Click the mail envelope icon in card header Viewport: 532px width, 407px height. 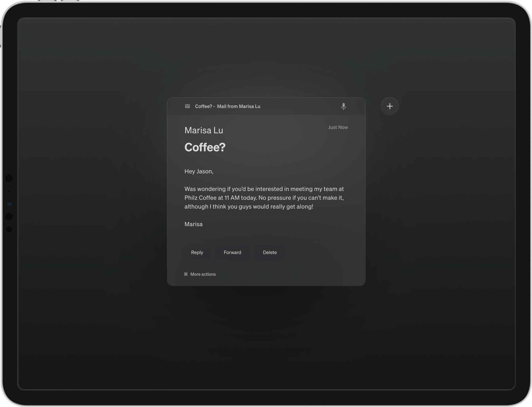[x=187, y=106]
